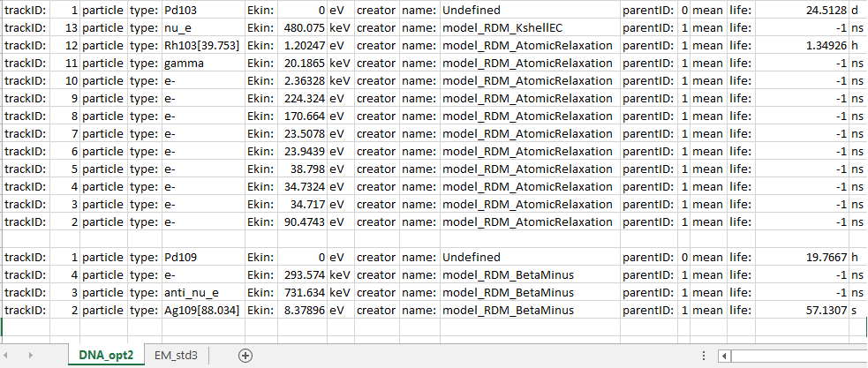Select mean life value 57.1307
Screen dimensions: 868x368
coord(802,310)
